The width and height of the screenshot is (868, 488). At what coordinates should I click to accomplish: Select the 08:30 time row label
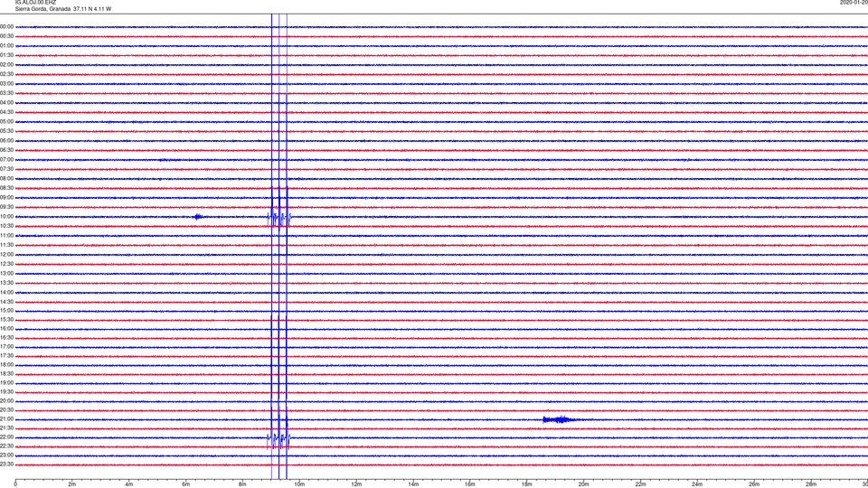click(6, 188)
